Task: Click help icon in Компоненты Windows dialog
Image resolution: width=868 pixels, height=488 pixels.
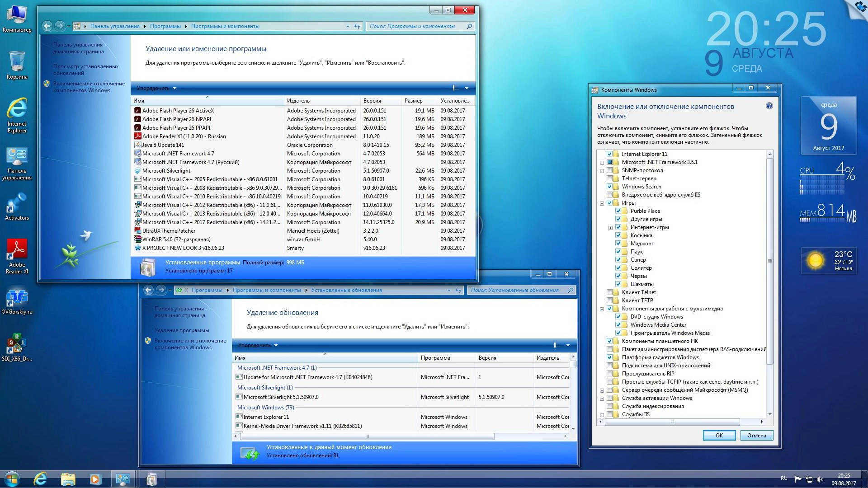Action: pyautogui.click(x=769, y=106)
